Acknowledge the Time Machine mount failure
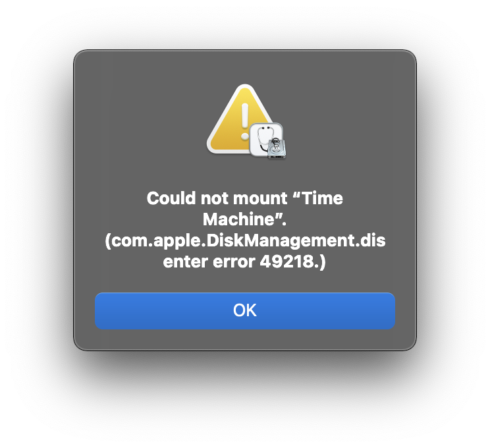This screenshot has height=448, width=490. point(245,311)
